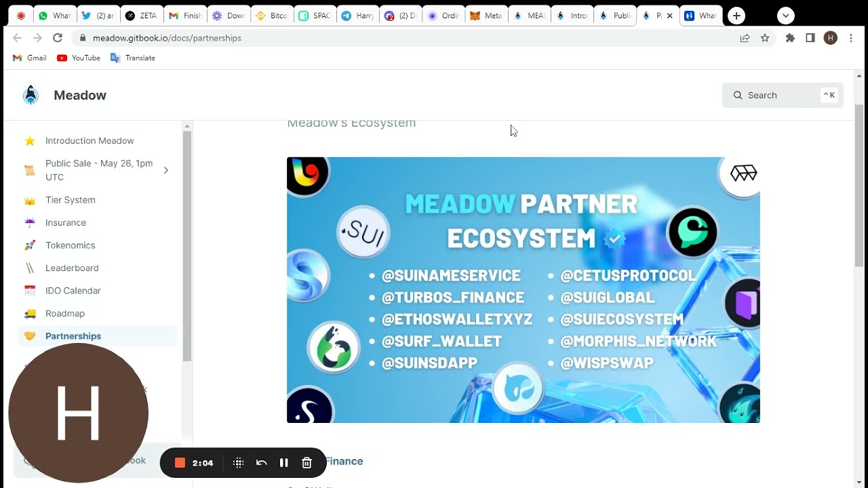The width and height of the screenshot is (868, 488).
Task: Open the Roadmap page
Action: tap(65, 313)
